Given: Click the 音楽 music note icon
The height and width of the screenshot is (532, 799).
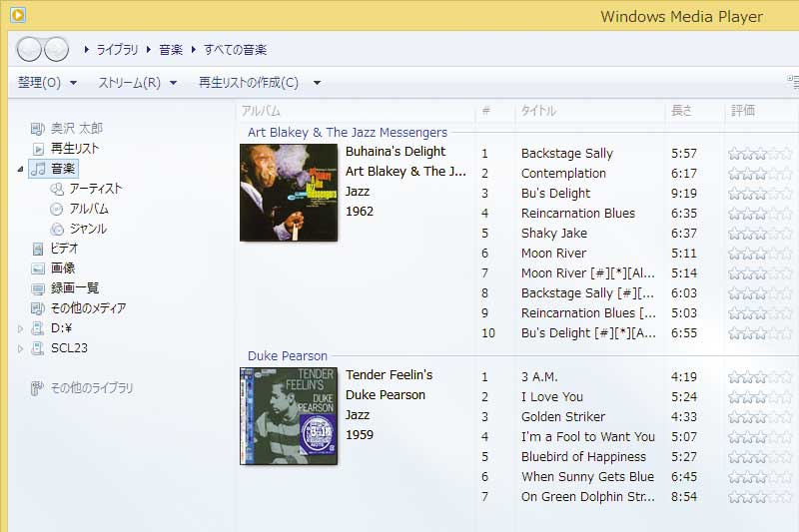Looking at the screenshot, I should 38,169.
